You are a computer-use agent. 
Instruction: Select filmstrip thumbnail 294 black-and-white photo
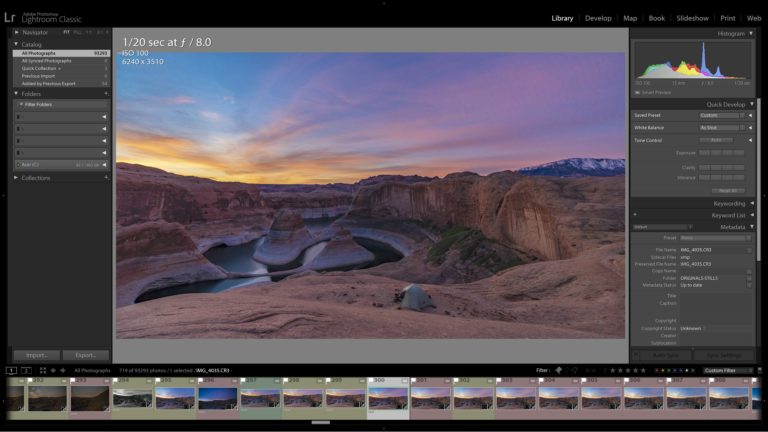(x=132, y=398)
